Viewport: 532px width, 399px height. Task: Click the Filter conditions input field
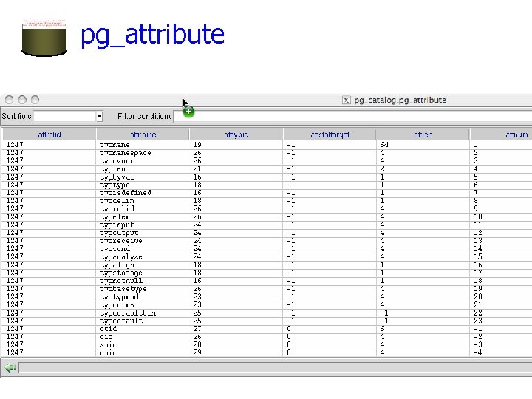352,117
